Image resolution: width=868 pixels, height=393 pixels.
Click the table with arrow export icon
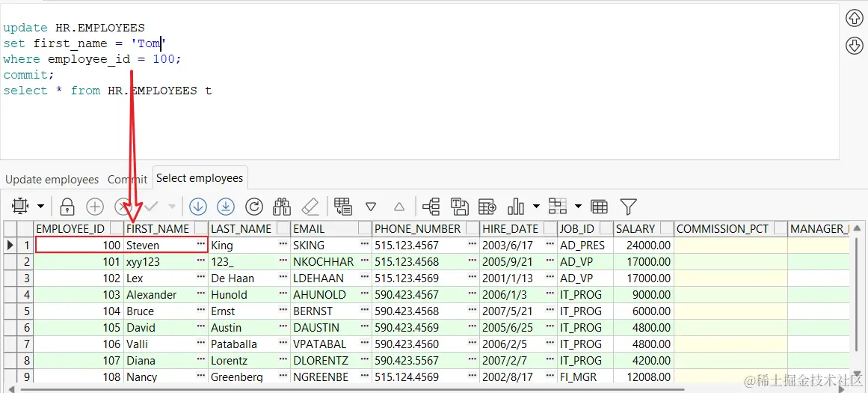tap(487, 207)
